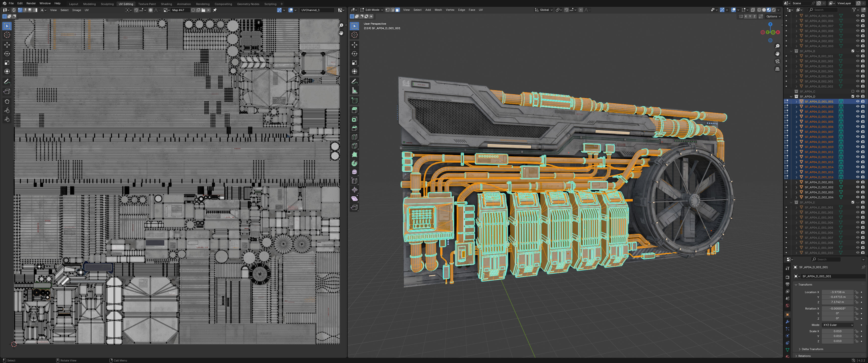The width and height of the screenshot is (868, 363).
Task: Click the Map #47 image name button
Action: pos(180,10)
